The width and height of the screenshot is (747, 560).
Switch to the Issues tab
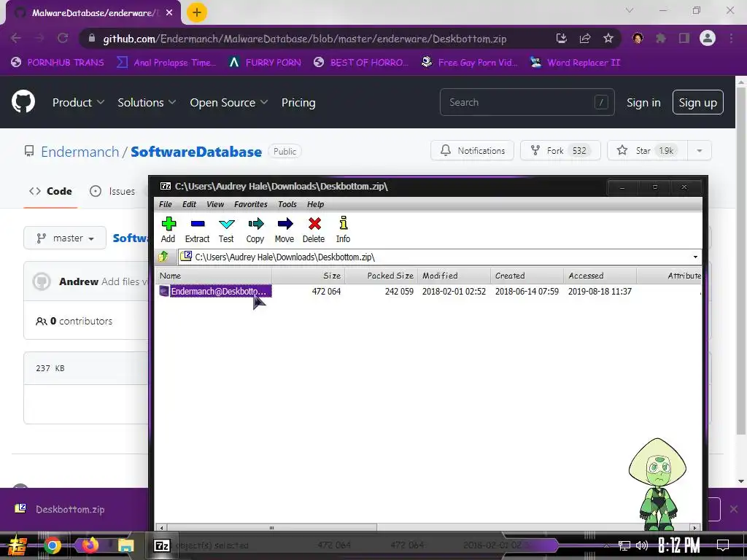tap(112, 191)
